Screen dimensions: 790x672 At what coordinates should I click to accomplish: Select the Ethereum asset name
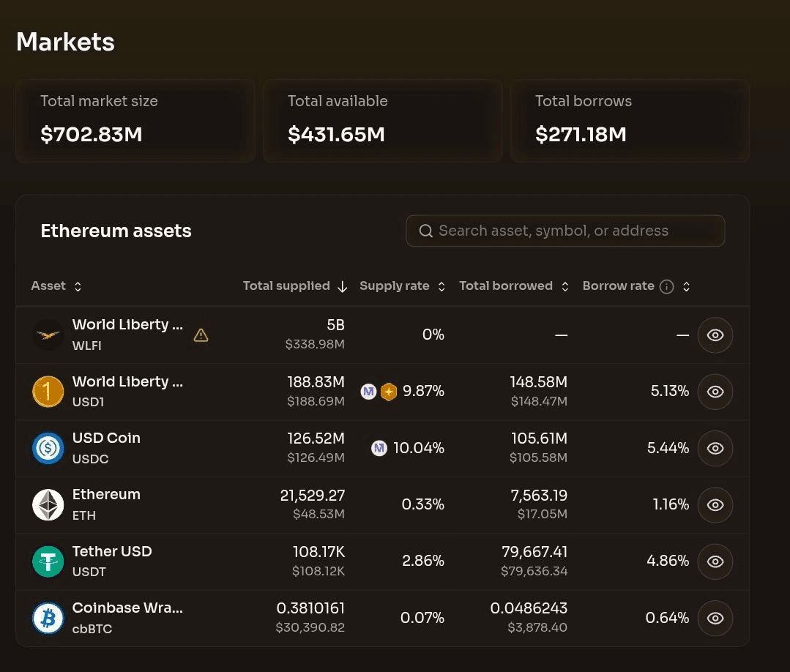(x=106, y=494)
